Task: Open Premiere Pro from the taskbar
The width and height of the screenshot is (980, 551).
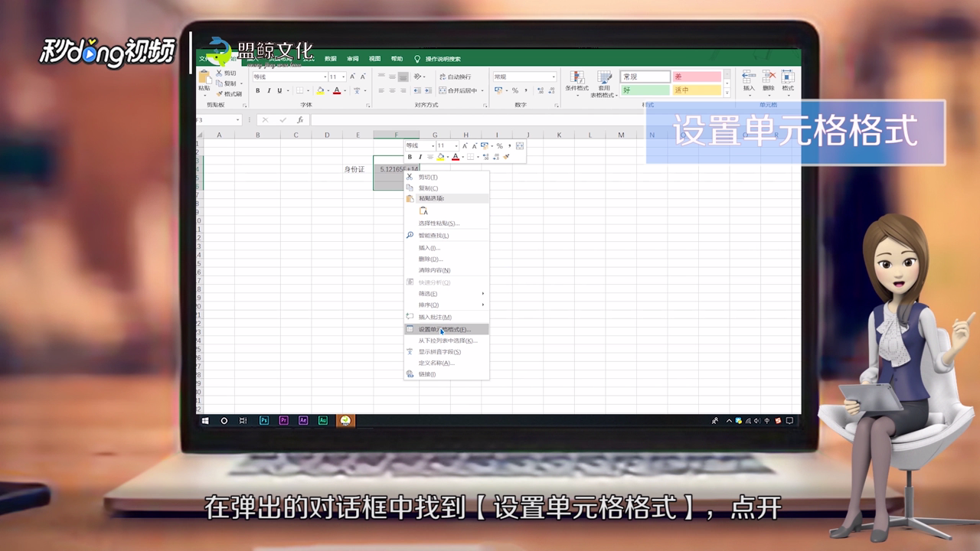Action: pos(284,420)
